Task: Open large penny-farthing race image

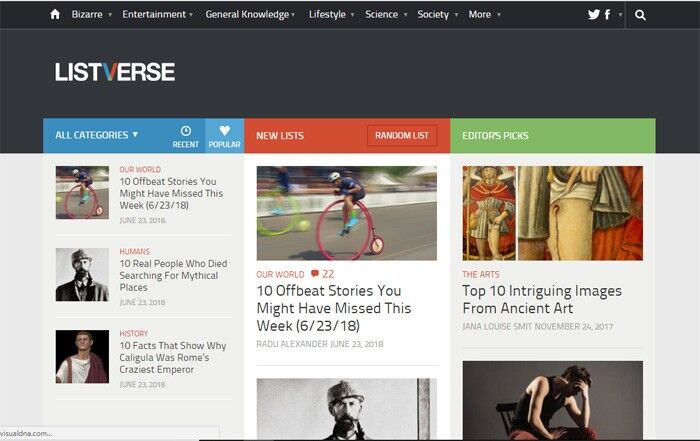Action: coord(346,213)
